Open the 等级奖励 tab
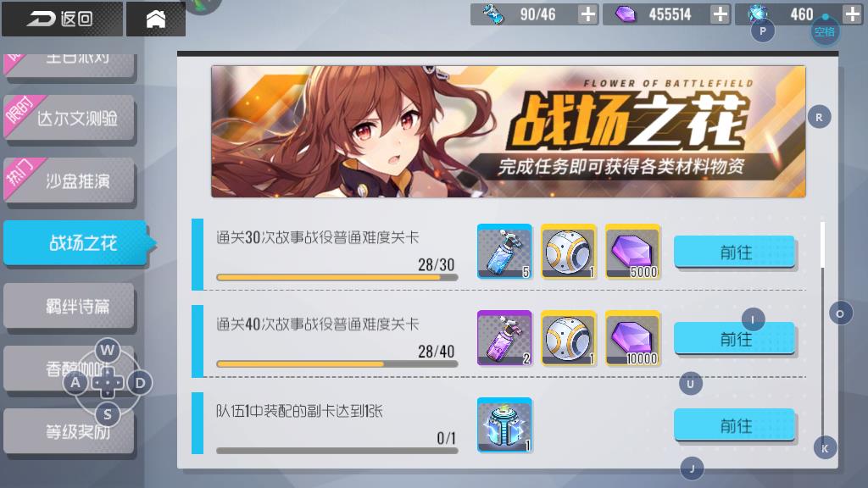The width and height of the screenshot is (868, 488). [70, 431]
